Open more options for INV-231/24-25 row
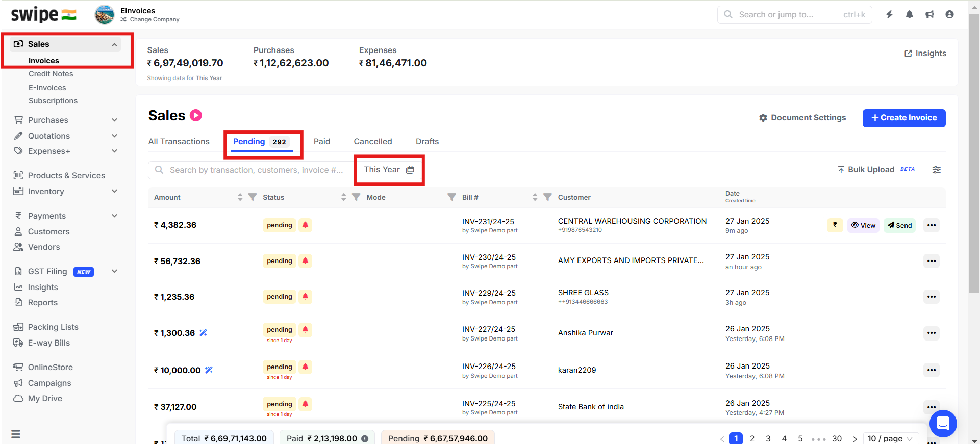This screenshot has width=980, height=444. 932,225
